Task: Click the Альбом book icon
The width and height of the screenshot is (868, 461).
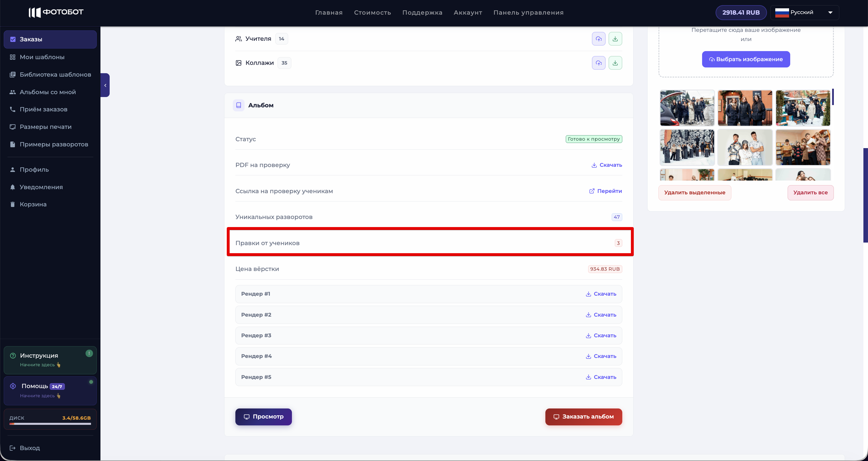Action: 239,105
